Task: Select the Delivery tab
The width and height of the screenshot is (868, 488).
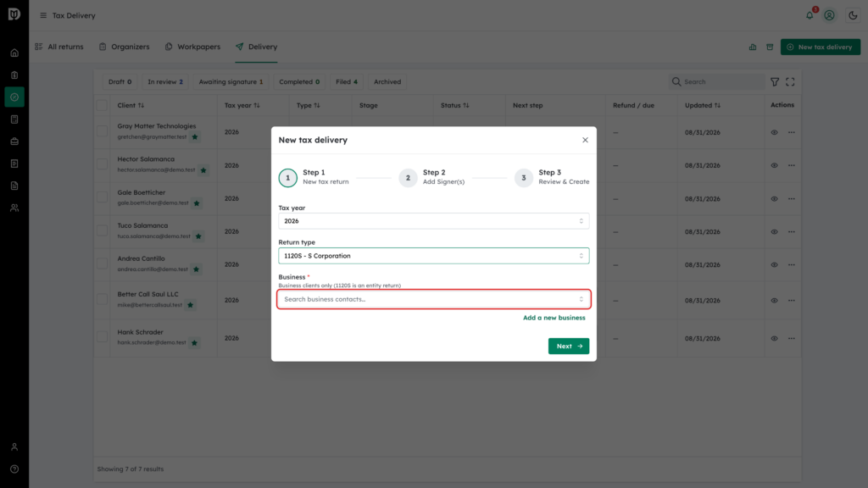Action: 256,47
